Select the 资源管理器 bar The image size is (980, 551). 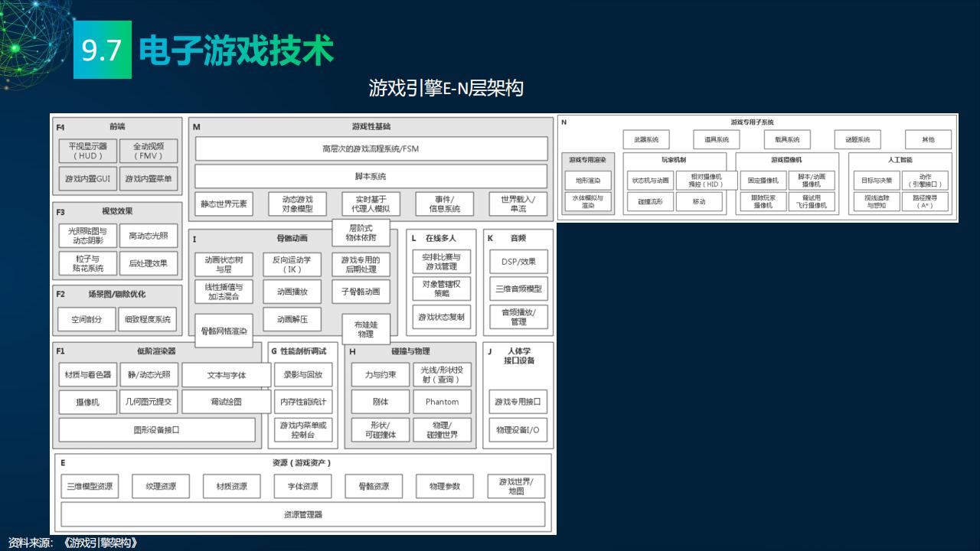pyautogui.click(x=303, y=514)
